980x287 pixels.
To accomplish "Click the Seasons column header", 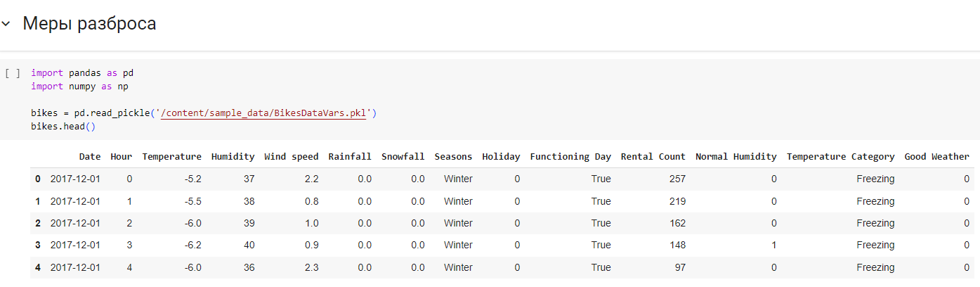I will pyautogui.click(x=453, y=157).
